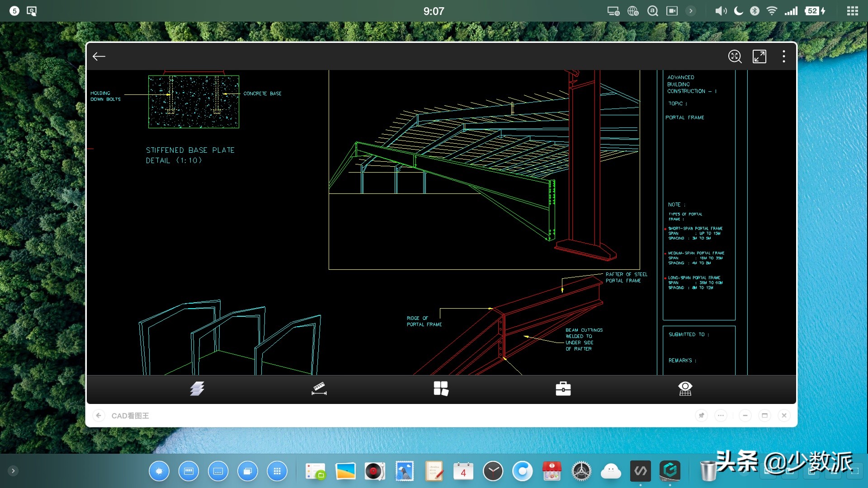868x488 pixels.
Task: Expand the status bar tray chevron
Action: [x=690, y=11]
